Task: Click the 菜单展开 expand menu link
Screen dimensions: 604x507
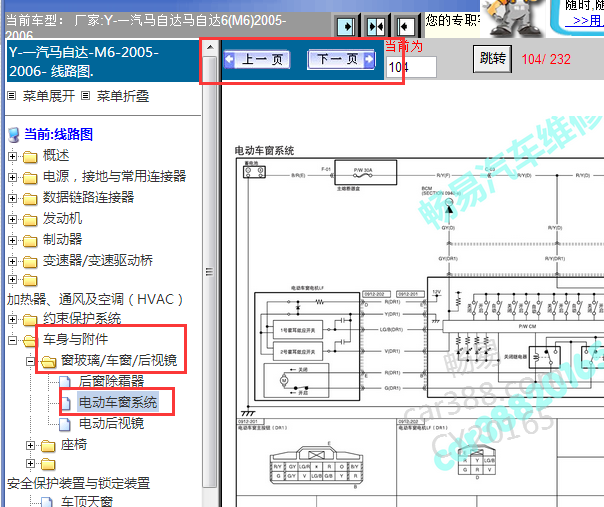Action: tap(49, 96)
